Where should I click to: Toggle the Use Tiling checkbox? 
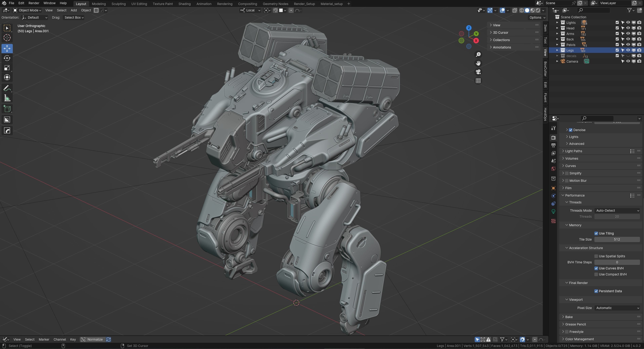point(596,233)
